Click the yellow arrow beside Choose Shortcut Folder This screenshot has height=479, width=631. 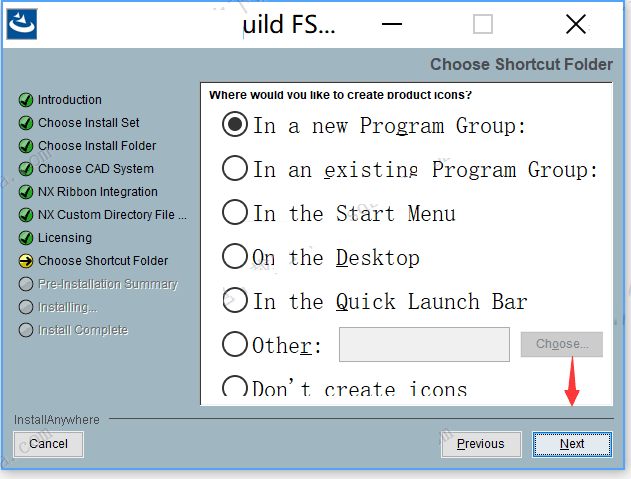(x=25, y=261)
